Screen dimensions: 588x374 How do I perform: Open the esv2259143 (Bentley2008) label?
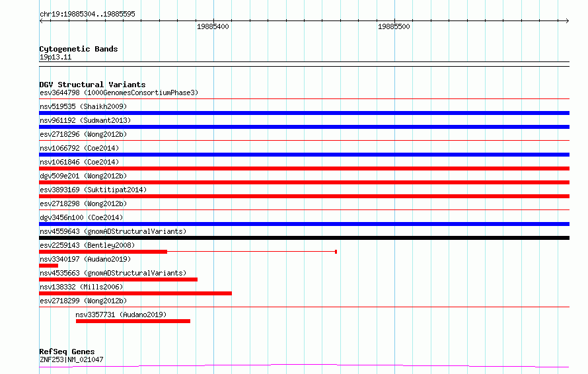[87, 245]
